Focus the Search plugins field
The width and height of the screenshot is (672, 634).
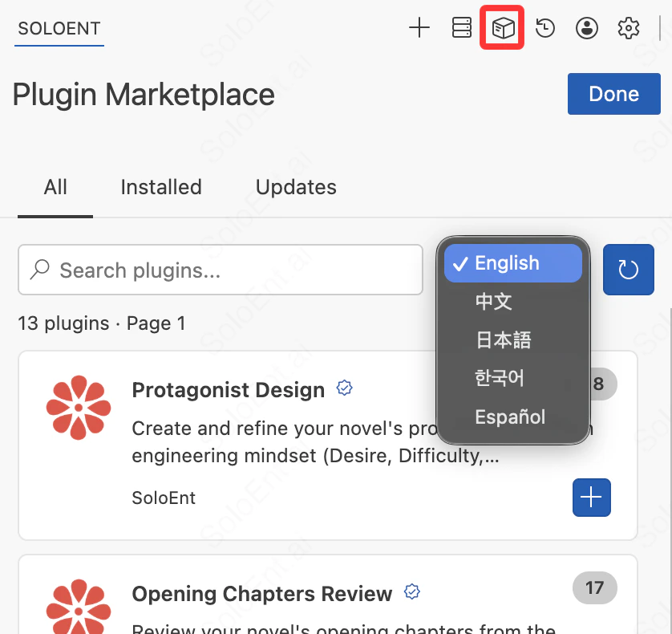[221, 270]
